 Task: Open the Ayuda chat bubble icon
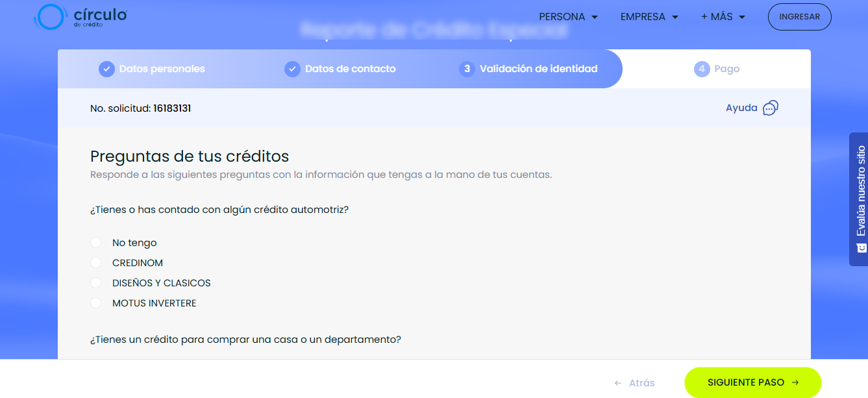pyautogui.click(x=771, y=108)
